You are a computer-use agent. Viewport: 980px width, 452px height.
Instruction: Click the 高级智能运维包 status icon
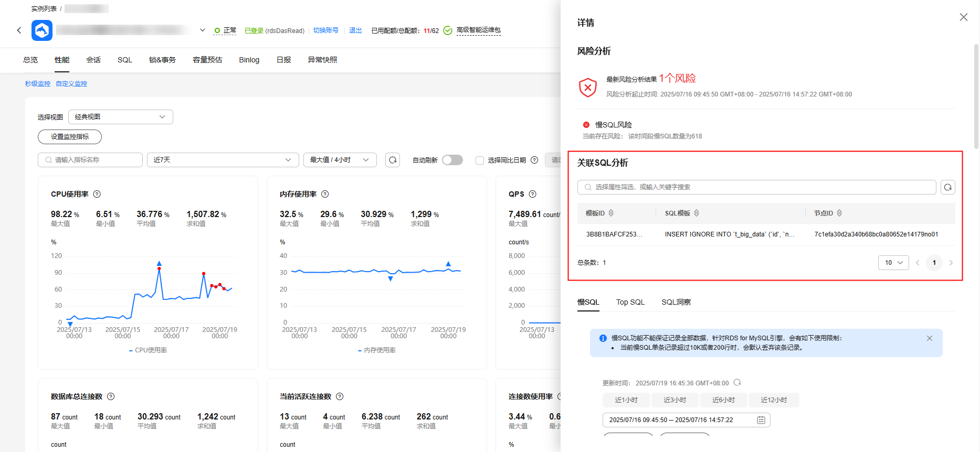click(448, 30)
